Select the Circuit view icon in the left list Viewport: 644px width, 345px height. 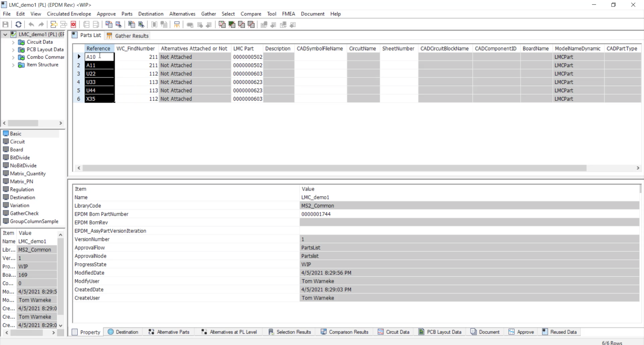click(x=6, y=141)
